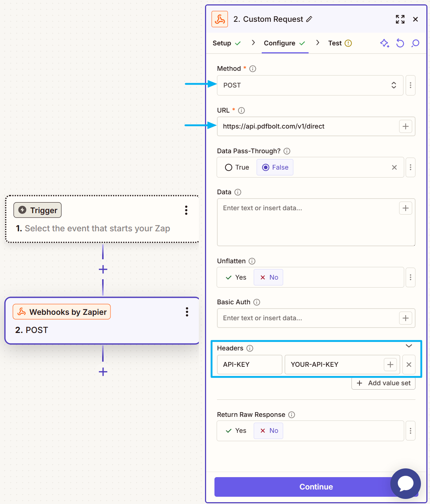Switch to the Test tab
430x504 pixels.
335,43
